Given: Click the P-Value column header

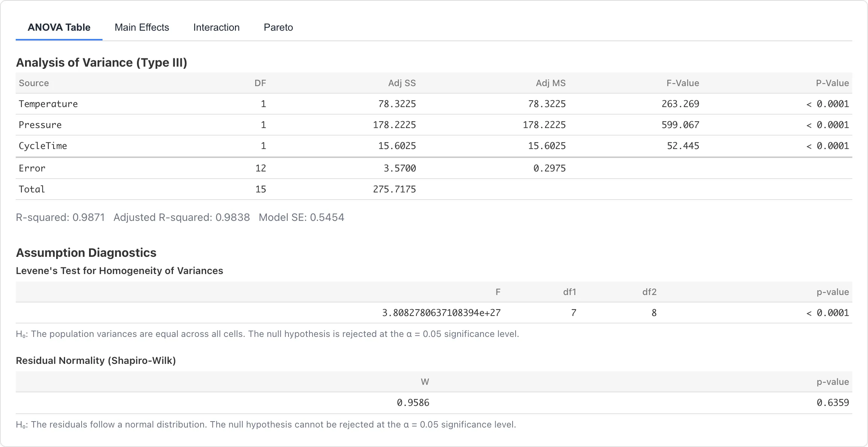Looking at the screenshot, I should (832, 83).
